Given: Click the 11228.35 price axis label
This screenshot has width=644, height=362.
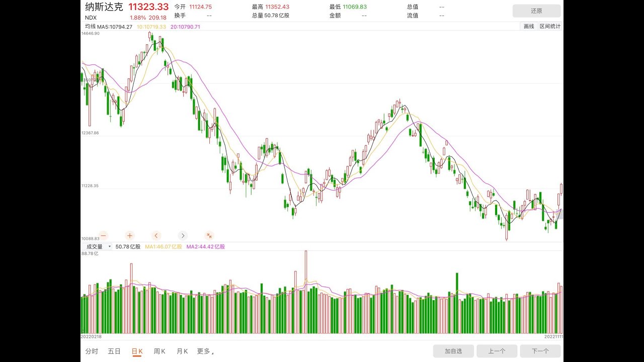Looking at the screenshot, I should pos(90,186).
